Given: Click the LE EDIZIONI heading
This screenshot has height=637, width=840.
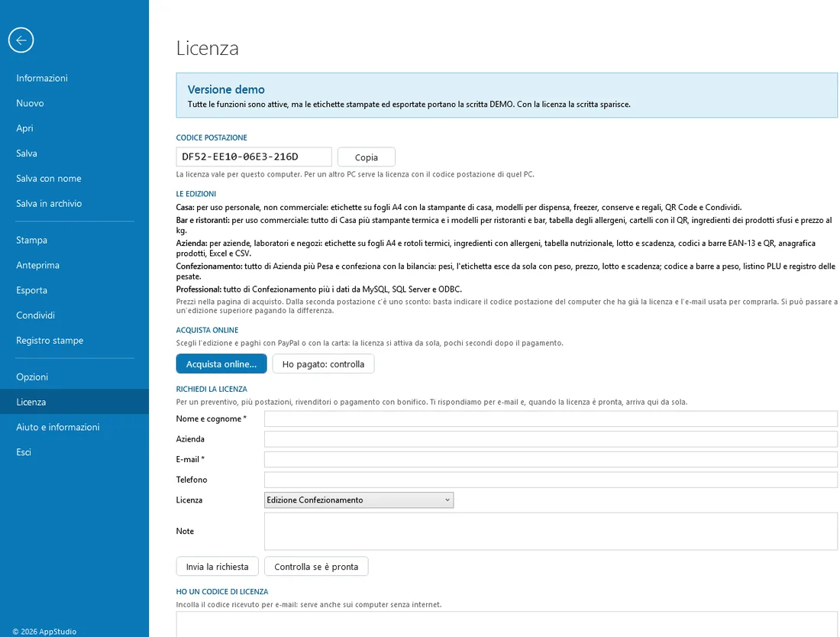Looking at the screenshot, I should click(196, 194).
